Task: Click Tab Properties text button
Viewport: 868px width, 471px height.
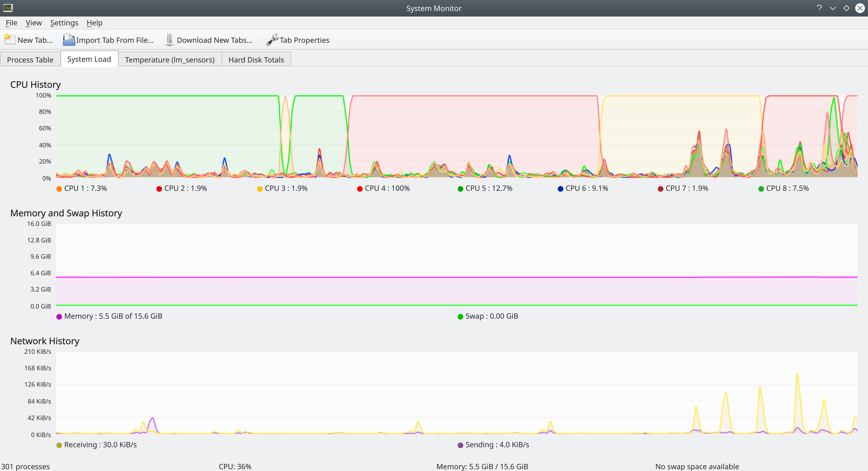Action: pos(305,40)
